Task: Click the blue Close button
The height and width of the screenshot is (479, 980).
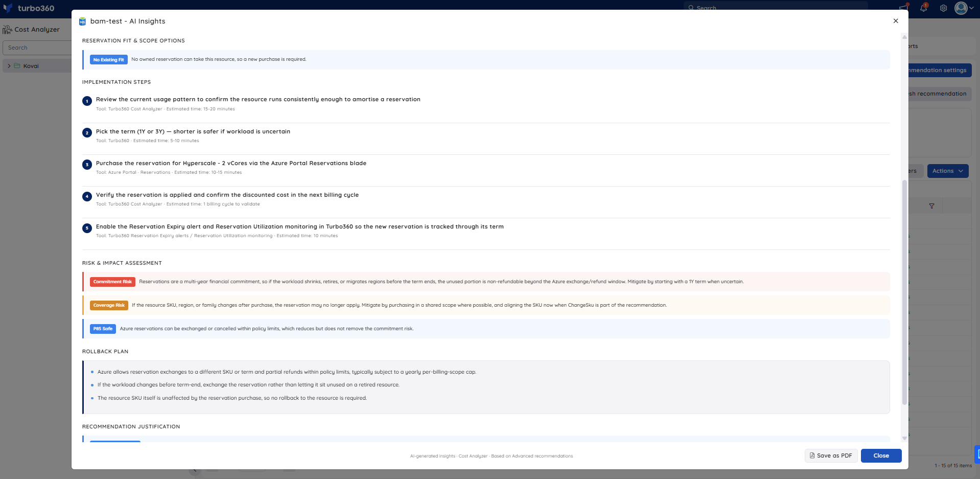Action: tap(881, 455)
